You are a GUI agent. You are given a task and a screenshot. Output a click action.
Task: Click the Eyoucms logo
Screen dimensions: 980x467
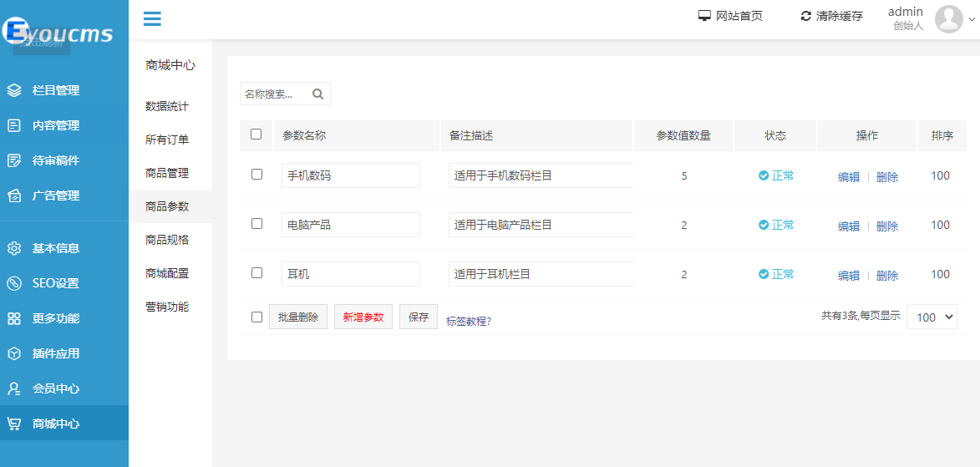pyautogui.click(x=58, y=32)
